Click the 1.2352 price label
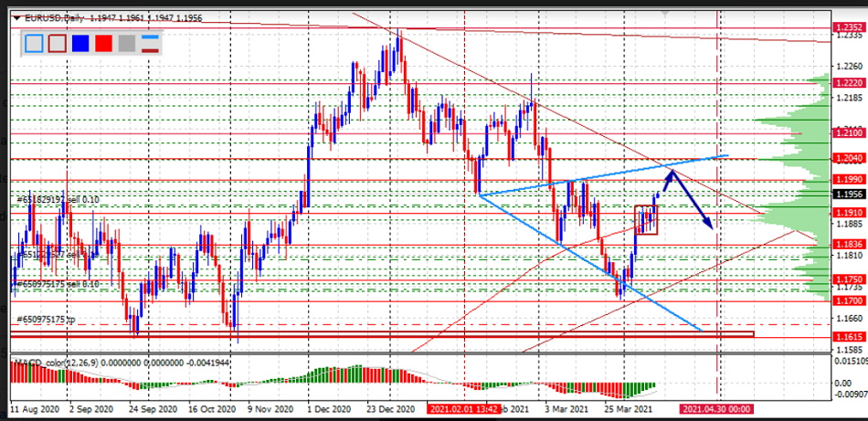 tap(849, 28)
